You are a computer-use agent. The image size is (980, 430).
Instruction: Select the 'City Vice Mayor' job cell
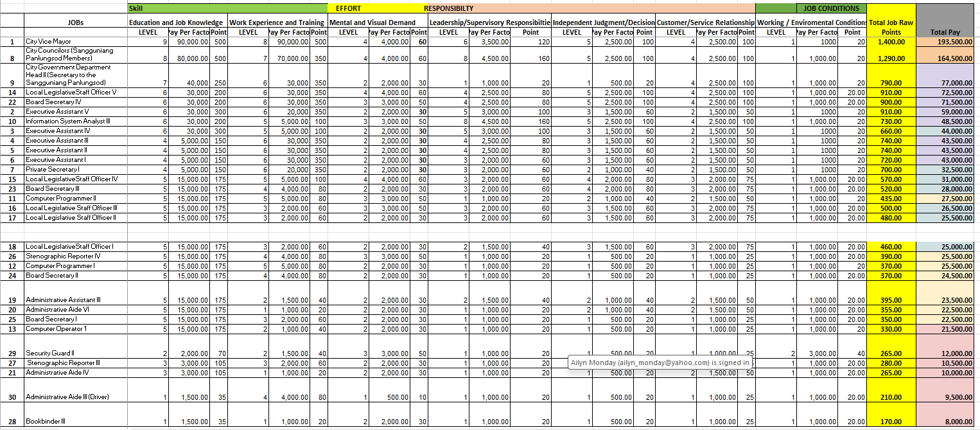tap(75, 41)
